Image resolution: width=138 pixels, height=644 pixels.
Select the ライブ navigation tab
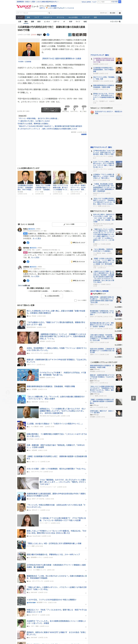coord(37,17)
